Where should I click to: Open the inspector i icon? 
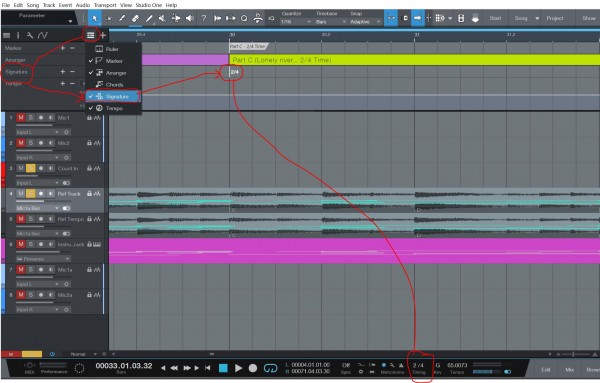18,35
